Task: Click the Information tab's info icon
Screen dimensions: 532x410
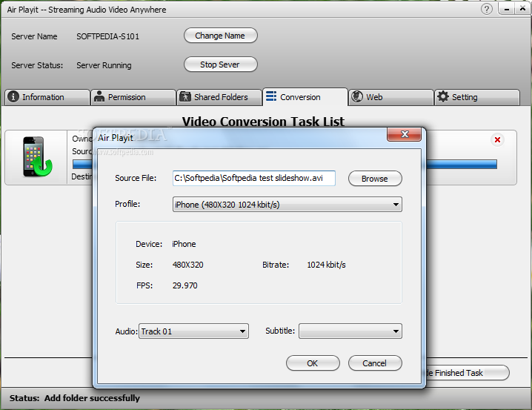Action: click(13, 96)
